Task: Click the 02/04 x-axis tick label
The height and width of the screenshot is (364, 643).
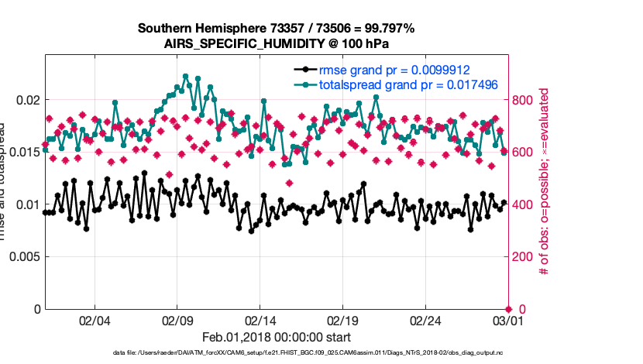Action: click(x=95, y=321)
